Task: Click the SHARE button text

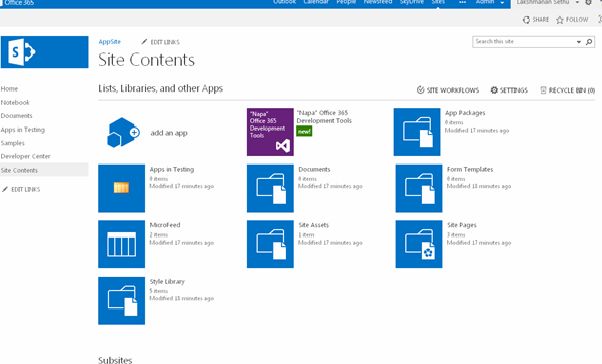Action: [541, 20]
